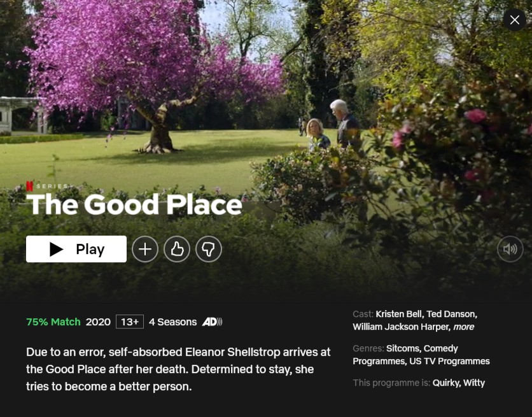Browse Comedy Programmes genre

406,355
